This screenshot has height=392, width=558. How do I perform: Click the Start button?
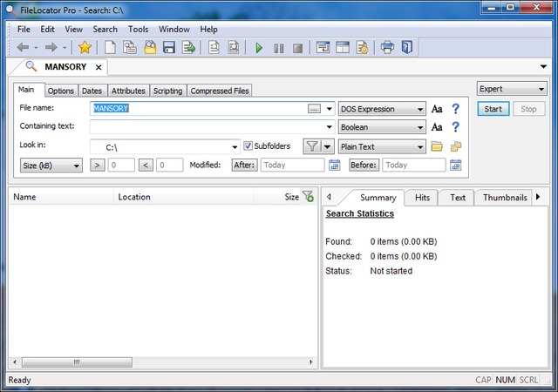coord(493,109)
